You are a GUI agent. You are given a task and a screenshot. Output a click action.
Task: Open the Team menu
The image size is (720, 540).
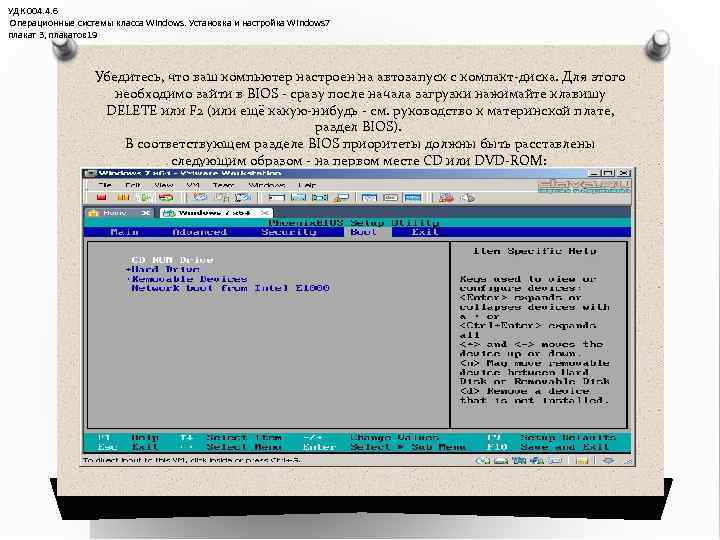(224, 185)
